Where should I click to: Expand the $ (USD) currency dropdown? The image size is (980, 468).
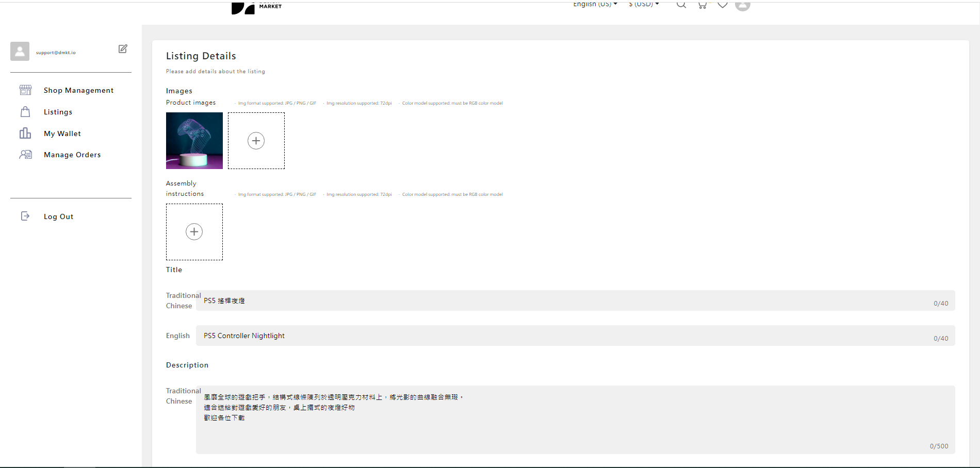643,5
